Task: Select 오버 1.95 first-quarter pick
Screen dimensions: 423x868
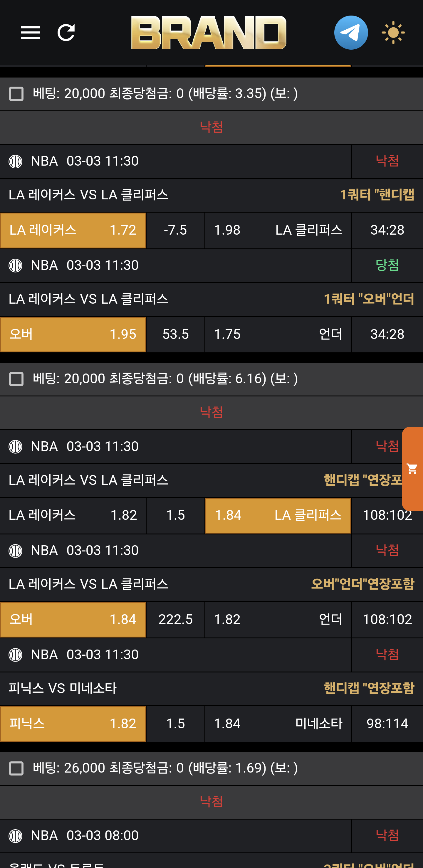Action: pyautogui.click(x=73, y=334)
